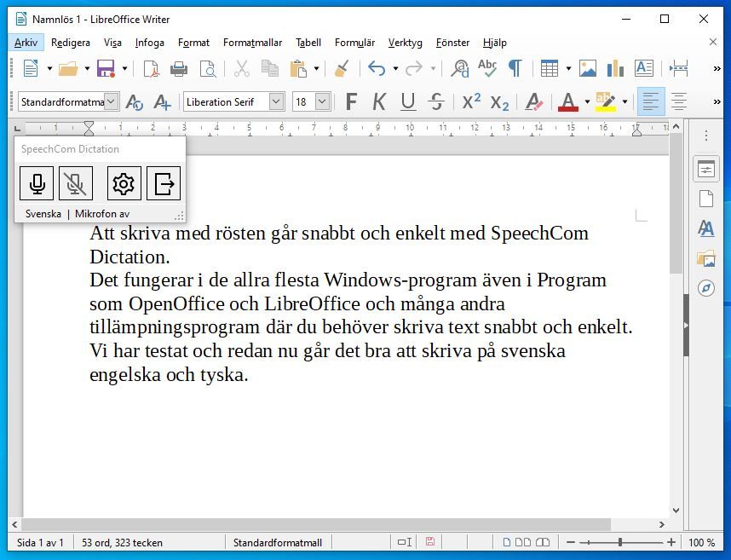Viewport: 731px width, 560px height.
Task: Run the spelling check (Abc icon)
Action: coord(487,69)
